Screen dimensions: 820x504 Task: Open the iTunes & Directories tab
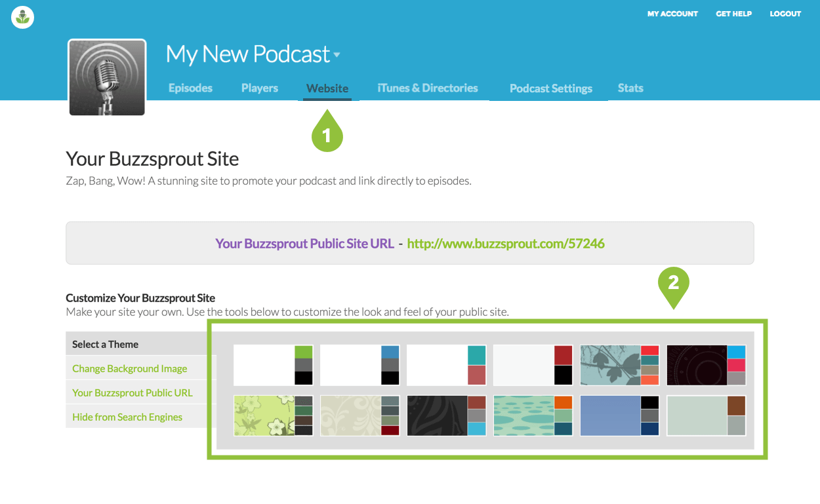(x=427, y=88)
